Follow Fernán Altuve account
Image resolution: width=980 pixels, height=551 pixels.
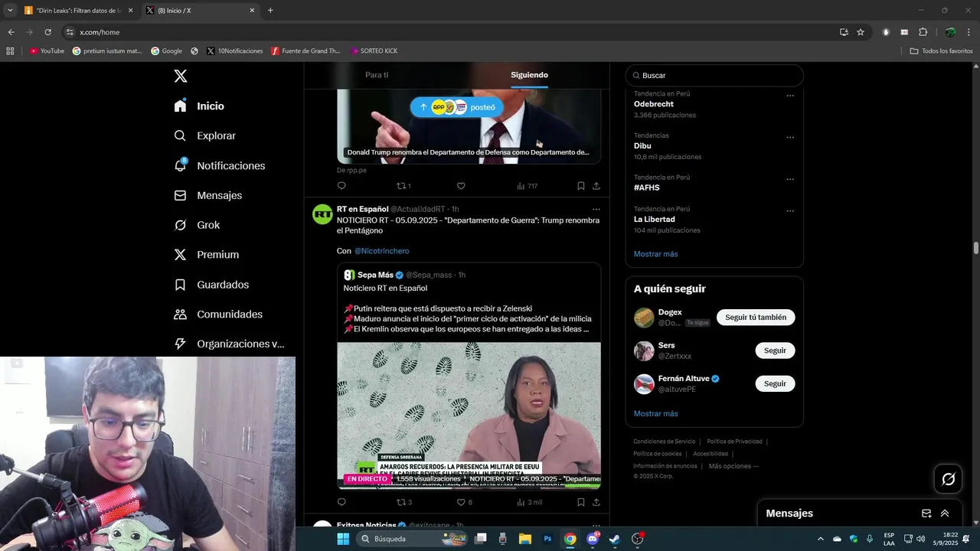pyautogui.click(x=775, y=383)
